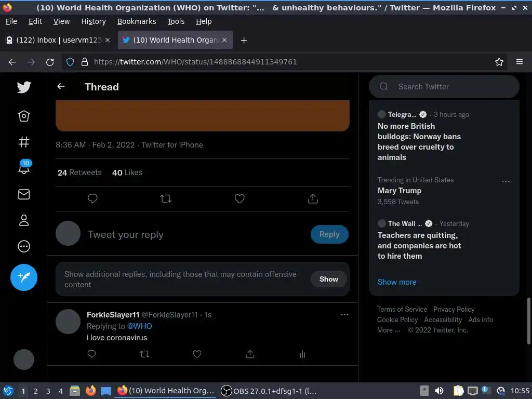Open Ads info footer link

(x=481, y=320)
